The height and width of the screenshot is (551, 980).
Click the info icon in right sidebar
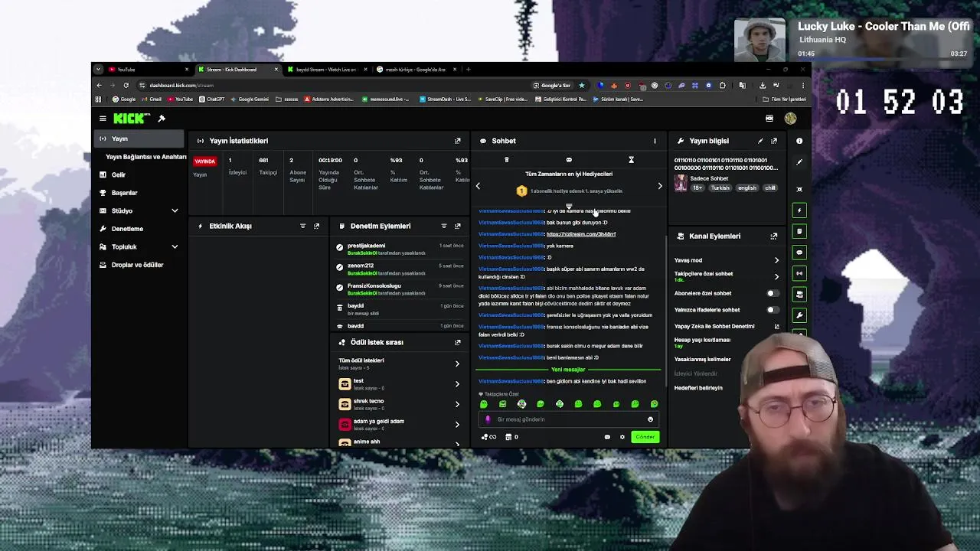[799, 141]
